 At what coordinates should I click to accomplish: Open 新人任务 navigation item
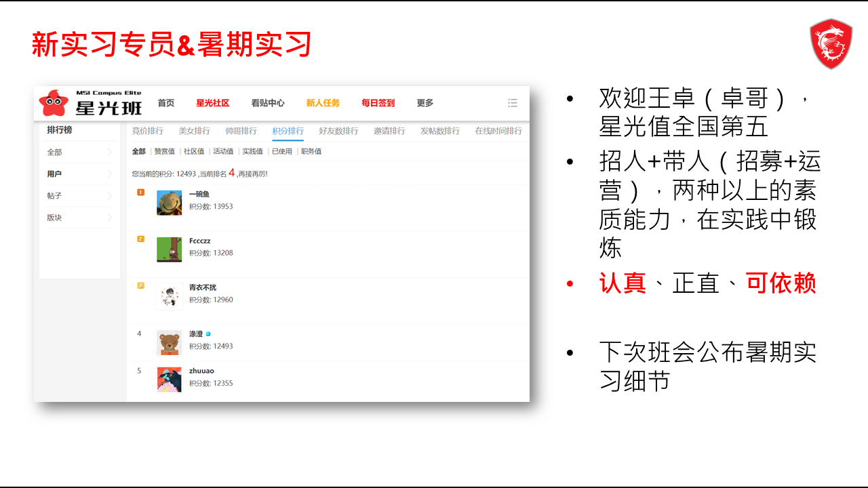pos(323,103)
